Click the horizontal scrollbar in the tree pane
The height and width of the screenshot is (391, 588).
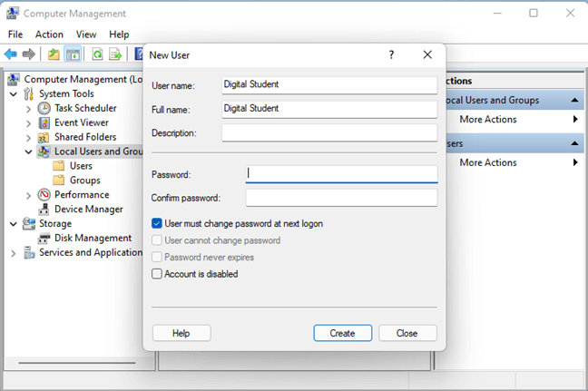coord(77,363)
